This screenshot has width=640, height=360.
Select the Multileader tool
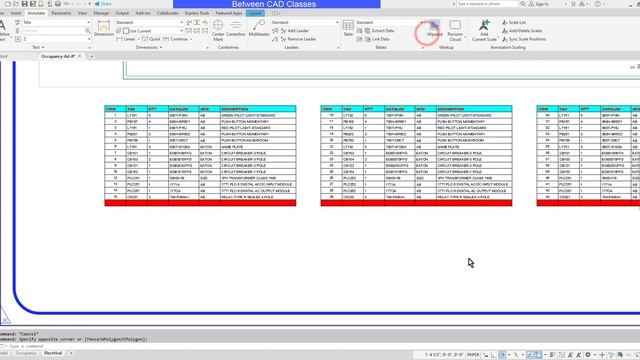[259, 28]
